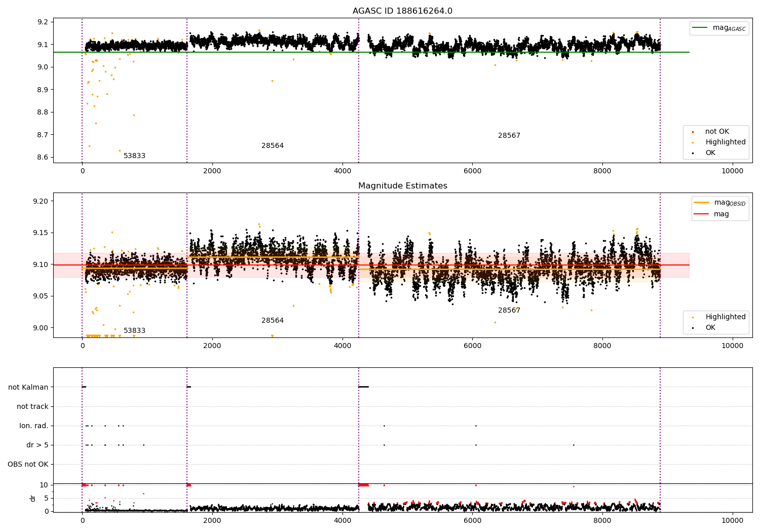Image resolution: width=760 pixels, height=532 pixels.
Task: Click the 'not Kalman' axis label
Action: tap(28, 387)
